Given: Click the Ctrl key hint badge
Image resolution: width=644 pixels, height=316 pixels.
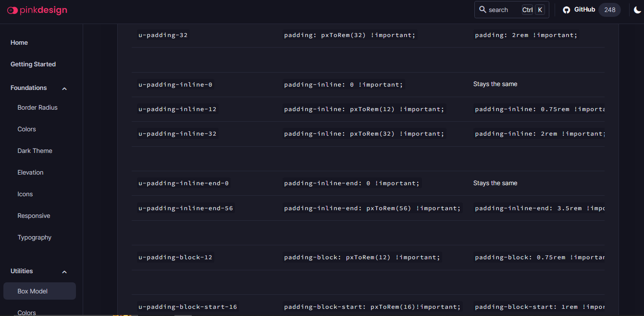Looking at the screenshot, I should (x=527, y=10).
